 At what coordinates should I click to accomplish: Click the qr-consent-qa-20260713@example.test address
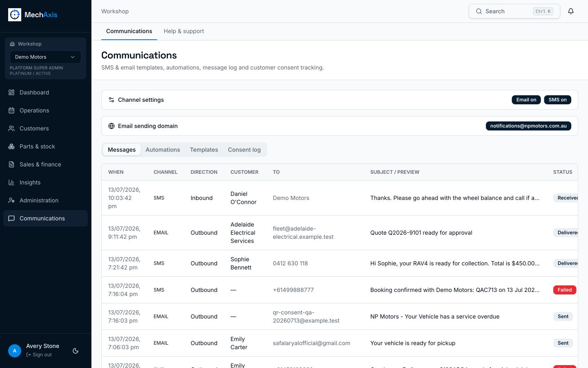click(x=306, y=316)
